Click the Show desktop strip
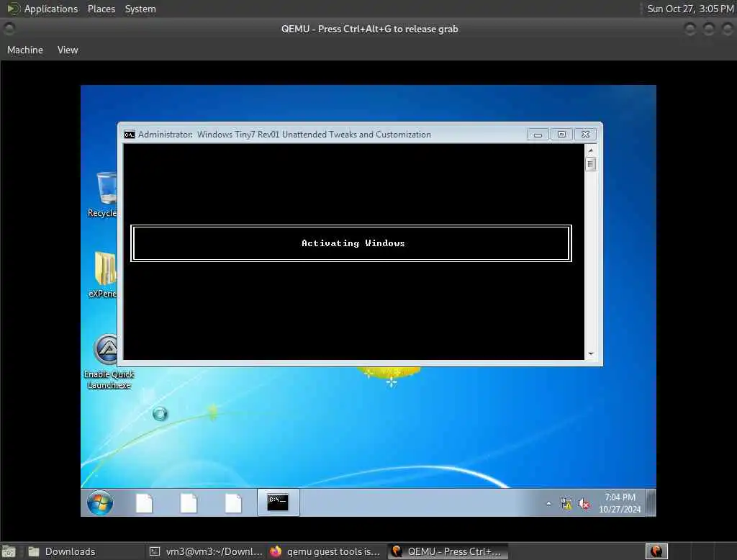 click(x=651, y=502)
